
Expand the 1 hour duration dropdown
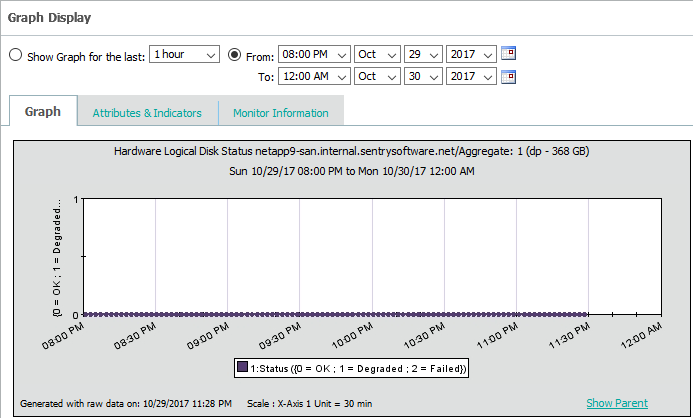pyautogui.click(x=184, y=54)
